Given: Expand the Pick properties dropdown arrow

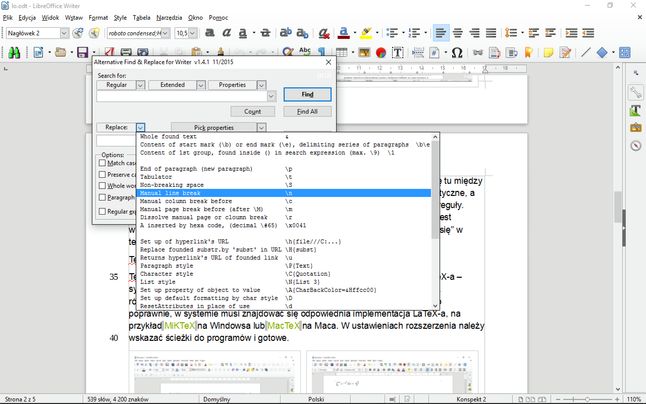Looking at the screenshot, I should coord(261,127).
